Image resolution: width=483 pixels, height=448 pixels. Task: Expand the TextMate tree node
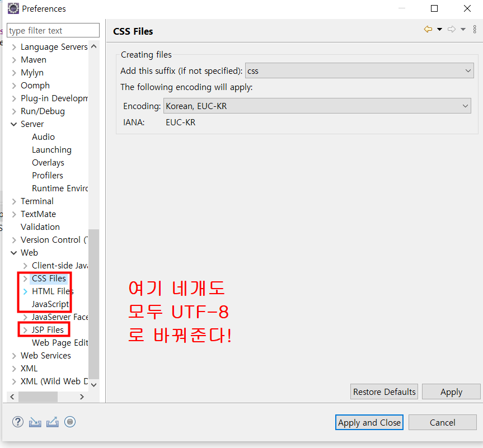pos(14,214)
